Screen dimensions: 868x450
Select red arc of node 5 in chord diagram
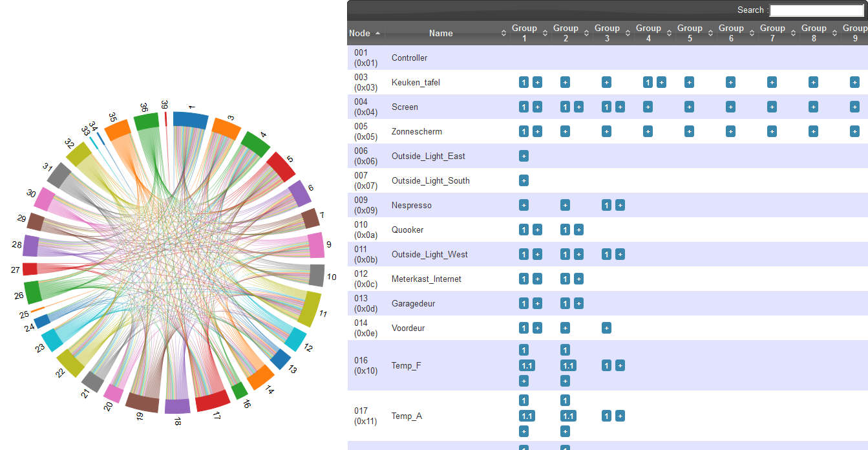pyautogui.click(x=281, y=166)
